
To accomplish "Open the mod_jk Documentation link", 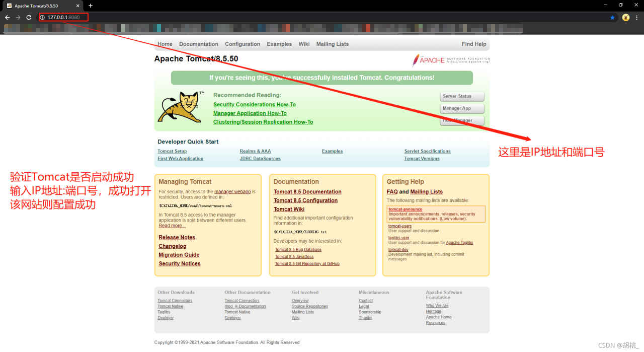I will (245, 306).
